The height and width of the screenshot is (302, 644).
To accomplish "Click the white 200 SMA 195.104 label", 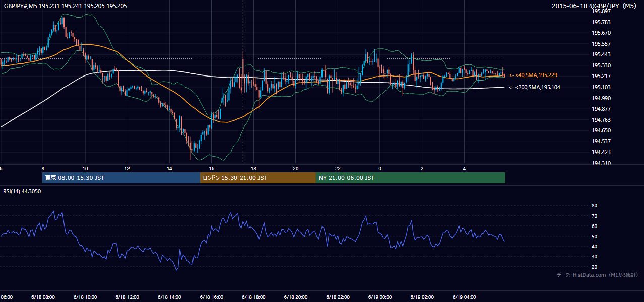I will tap(535, 87).
